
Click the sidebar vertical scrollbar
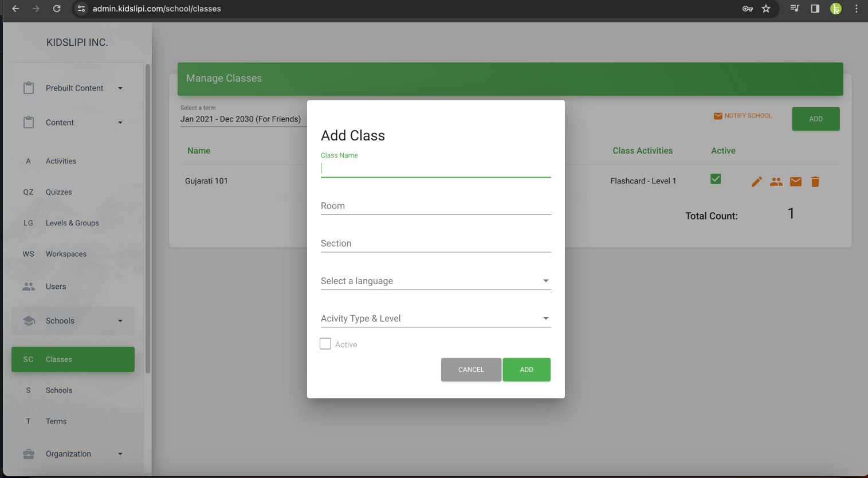[x=148, y=218]
